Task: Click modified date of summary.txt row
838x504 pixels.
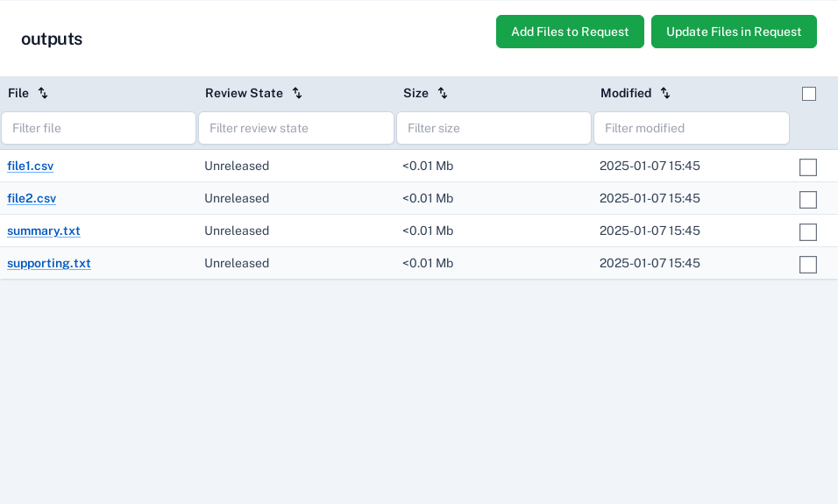Action: (650, 231)
